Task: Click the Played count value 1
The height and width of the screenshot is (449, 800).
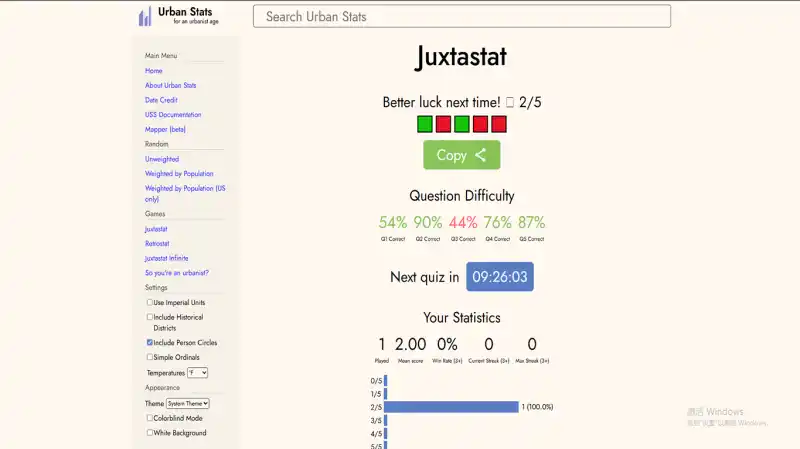Action: click(x=382, y=344)
